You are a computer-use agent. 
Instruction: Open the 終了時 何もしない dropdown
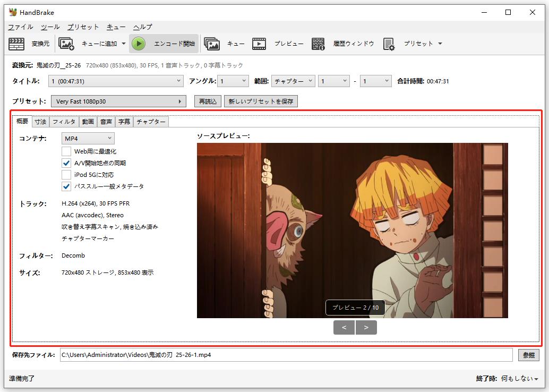(520, 378)
